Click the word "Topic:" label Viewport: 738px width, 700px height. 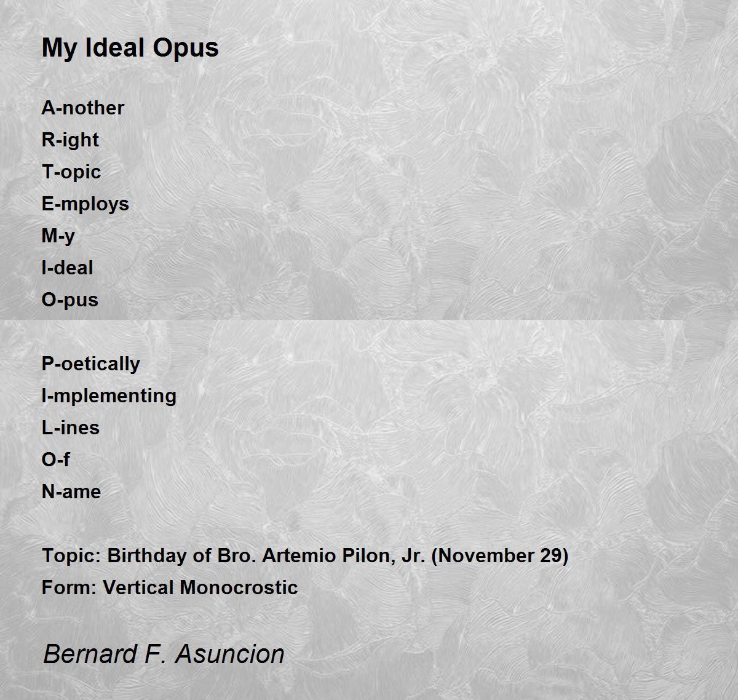click(x=71, y=556)
